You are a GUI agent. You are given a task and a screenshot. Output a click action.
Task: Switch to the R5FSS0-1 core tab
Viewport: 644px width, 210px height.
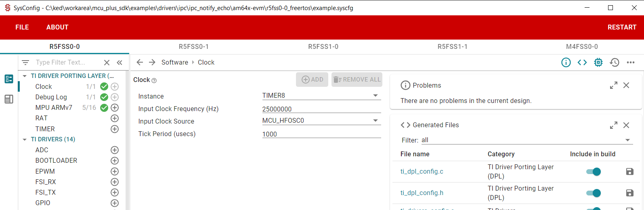194,46
